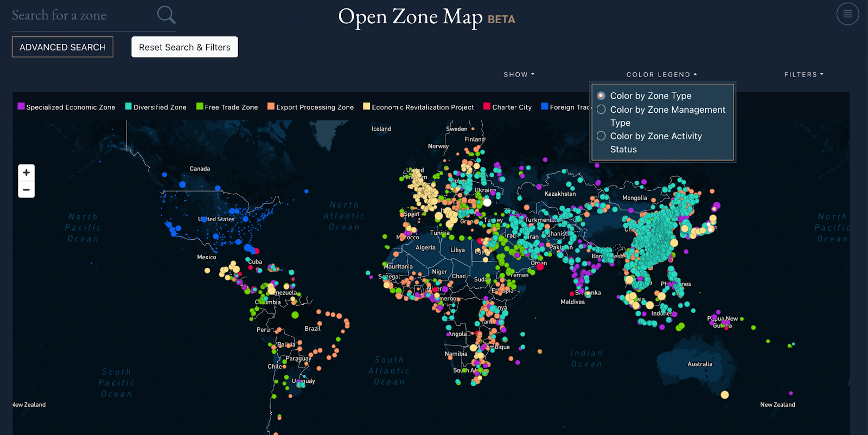This screenshot has width=868, height=435.
Task: Zoom in with the plus button
Action: 26,172
